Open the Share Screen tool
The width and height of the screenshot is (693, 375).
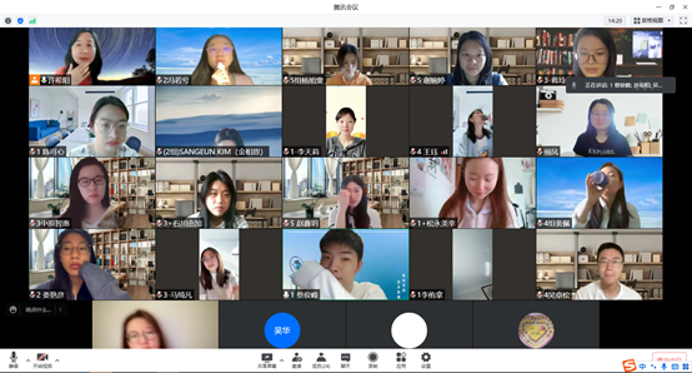tap(267, 360)
